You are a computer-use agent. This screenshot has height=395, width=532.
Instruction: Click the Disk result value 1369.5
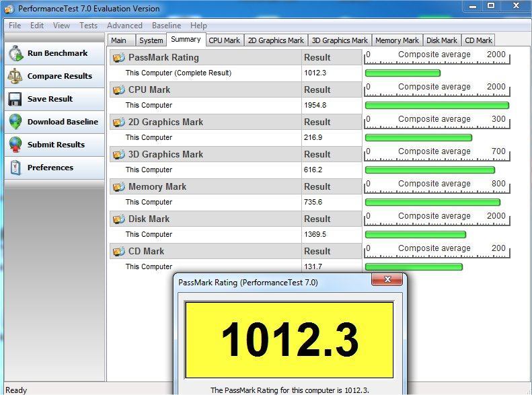315,234
